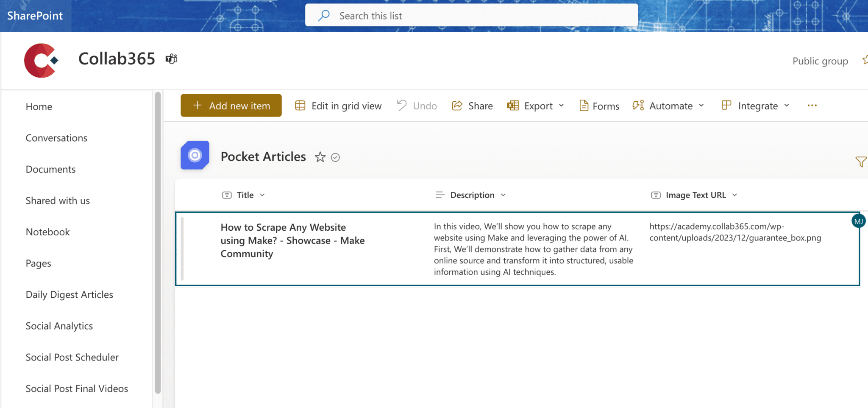Open the Title column dropdown
The height and width of the screenshot is (408, 868).
coord(262,195)
